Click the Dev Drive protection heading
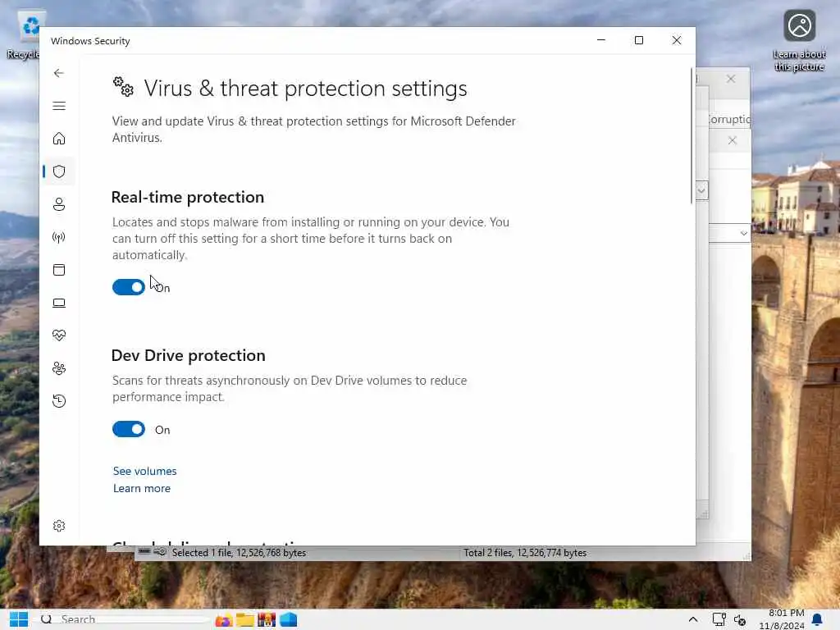Screen dimensions: 840x630 (x=188, y=355)
